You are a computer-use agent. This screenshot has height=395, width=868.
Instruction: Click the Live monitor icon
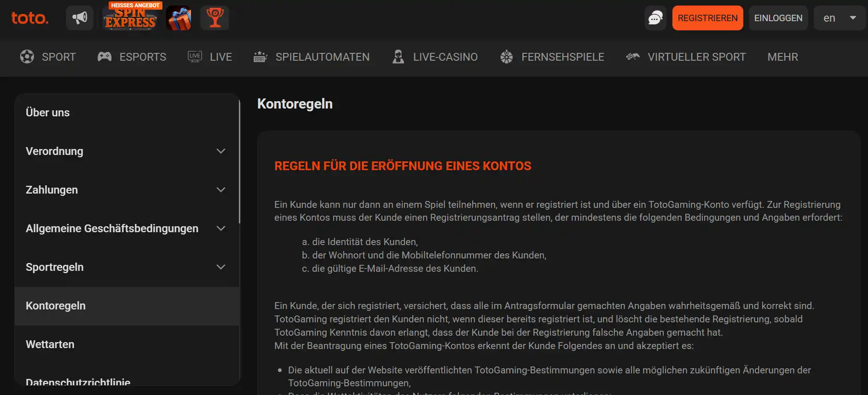195,57
